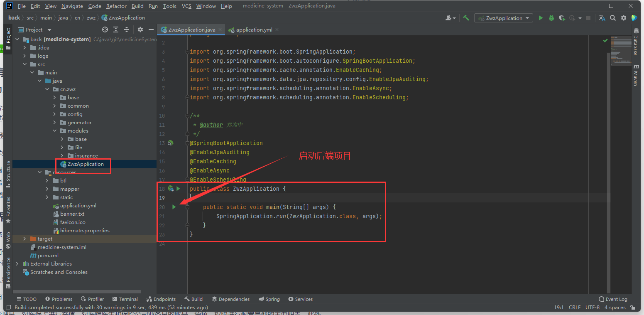Click CRLF line separator in status bar
The image size is (644, 315).
[x=575, y=308]
